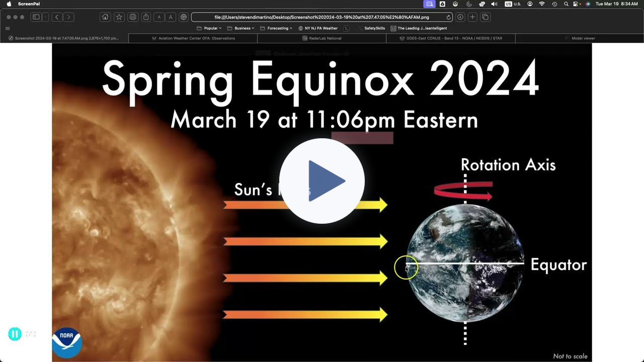Viewport: 644px width, 362px height.
Task: Open the home page icon
Action: coord(105,17)
